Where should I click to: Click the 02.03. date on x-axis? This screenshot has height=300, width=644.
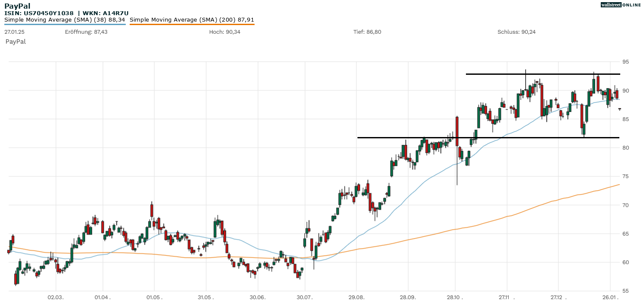[x=56, y=297]
